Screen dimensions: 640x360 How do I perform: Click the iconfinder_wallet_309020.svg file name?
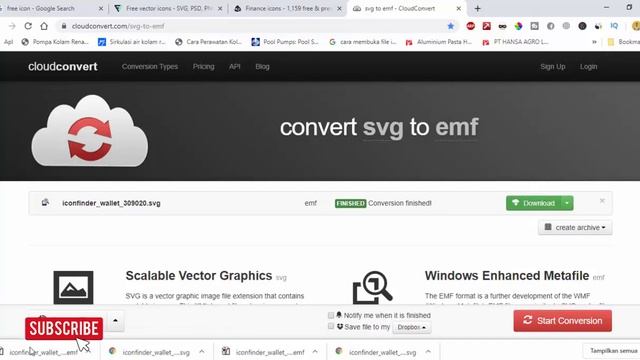coord(111,203)
